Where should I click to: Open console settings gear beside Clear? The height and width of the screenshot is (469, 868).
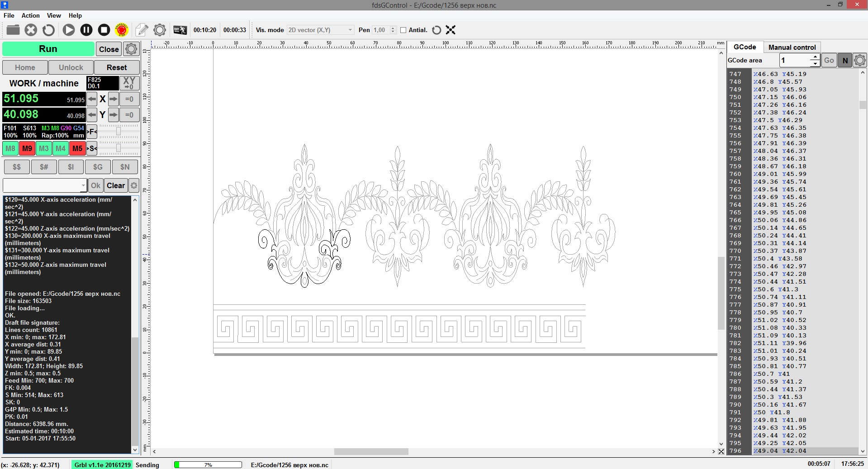pyautogui.click(x=134, y=185)
